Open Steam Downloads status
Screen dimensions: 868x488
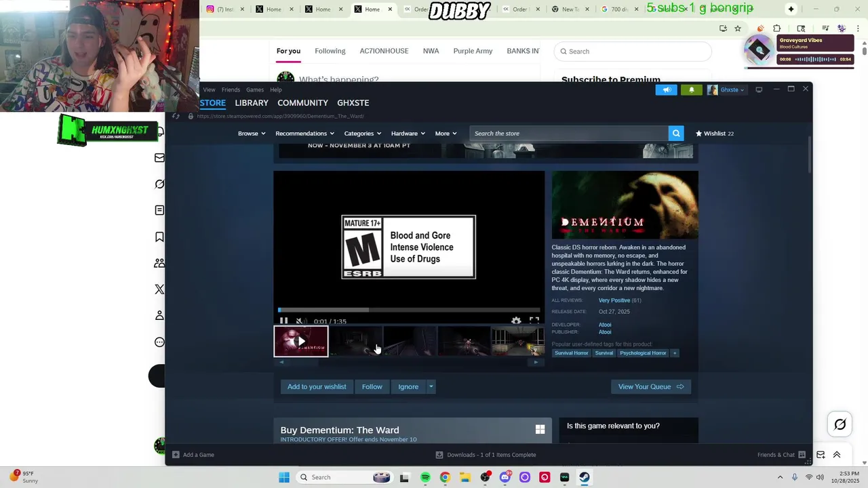[486, 455]
